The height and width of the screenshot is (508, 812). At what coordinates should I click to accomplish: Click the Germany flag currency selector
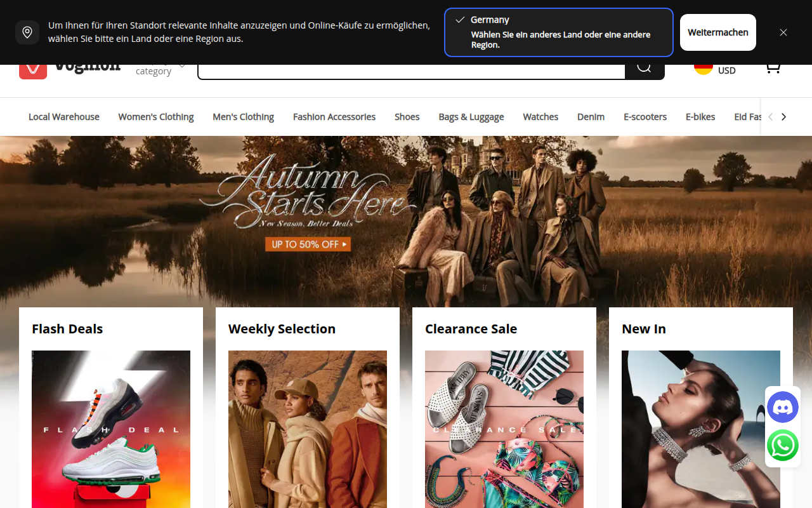(704, 69)
